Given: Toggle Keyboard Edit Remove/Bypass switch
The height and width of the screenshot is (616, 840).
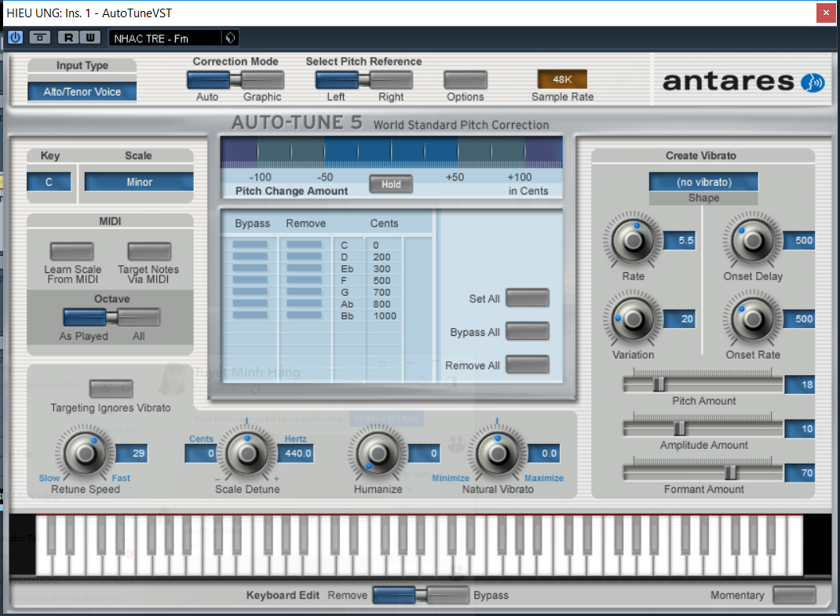Looking at the screenshot, I should (x=421, y=595).
